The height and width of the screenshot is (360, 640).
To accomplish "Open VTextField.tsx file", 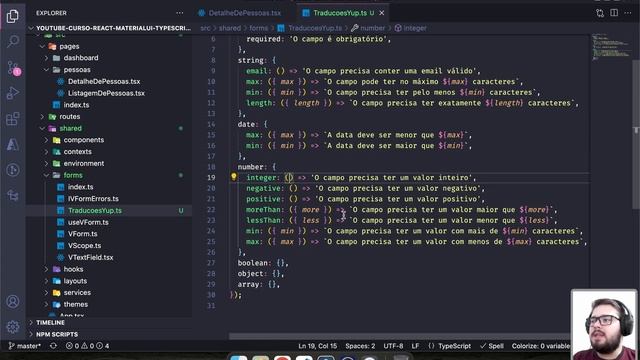I will 91,258.
